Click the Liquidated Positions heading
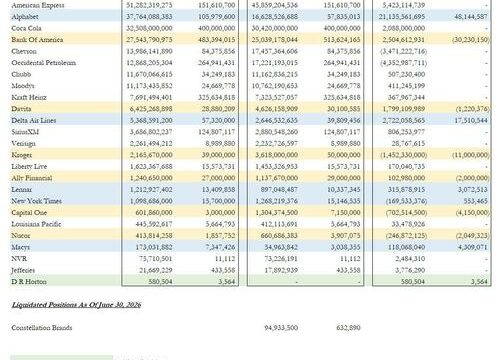Screen dimensions: 500x360 [x=76, y=305]
